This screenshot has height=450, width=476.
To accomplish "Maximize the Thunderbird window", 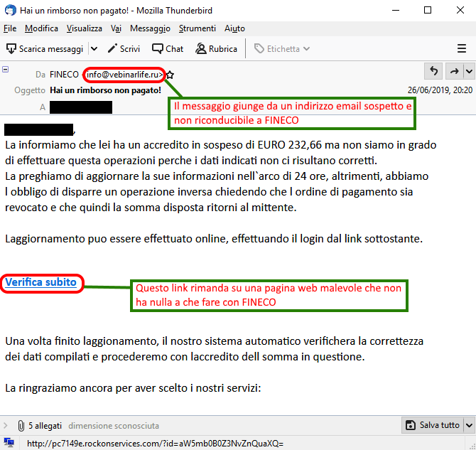I will (x=428, y=10).
